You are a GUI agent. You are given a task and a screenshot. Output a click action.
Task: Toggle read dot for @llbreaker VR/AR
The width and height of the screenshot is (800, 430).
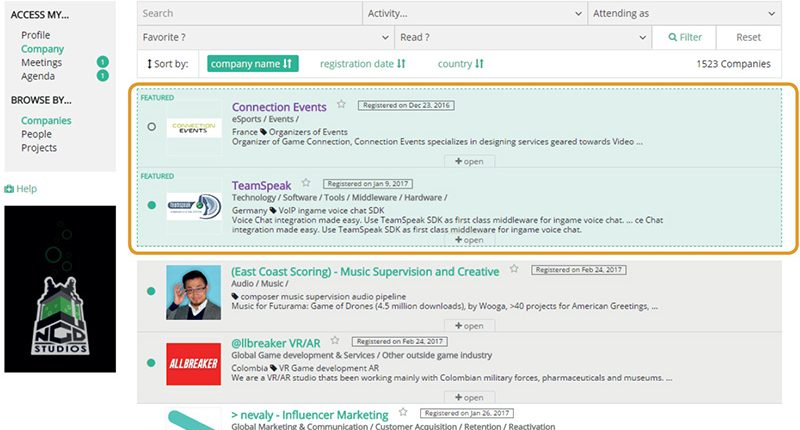tap(151, 363)
